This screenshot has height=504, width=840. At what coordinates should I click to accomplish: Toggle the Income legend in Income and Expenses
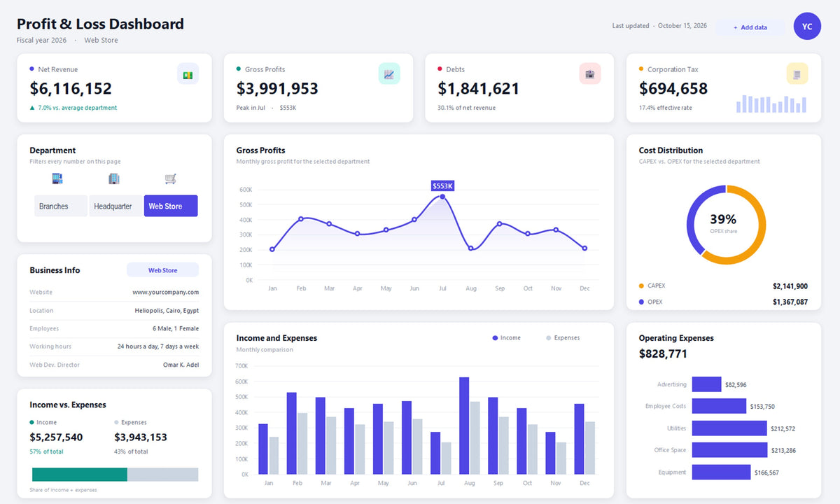507,338
